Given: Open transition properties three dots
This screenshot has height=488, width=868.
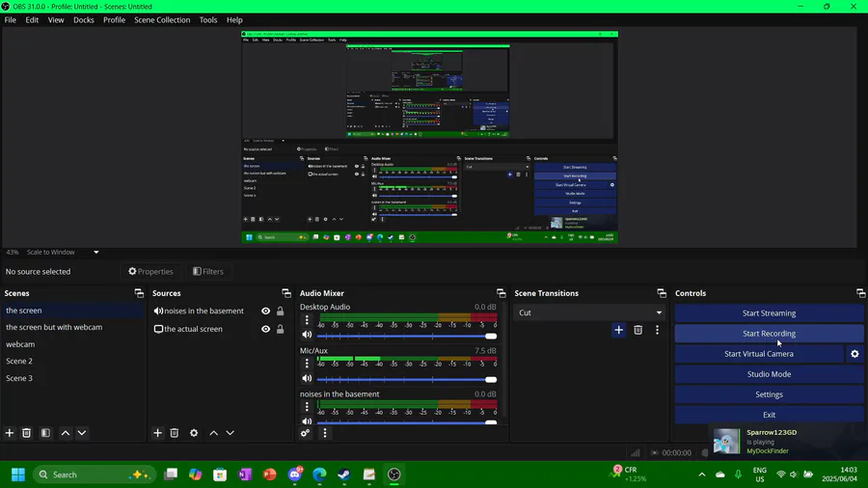Looking at the screenshot, I should click(x=657, y=330).
